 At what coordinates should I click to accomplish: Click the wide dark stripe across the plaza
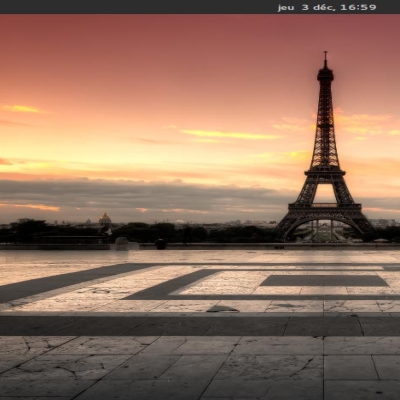[x=200, y=326]
